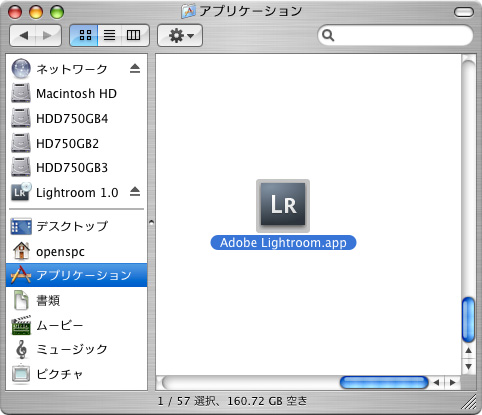Screen dimensions: 482x415
Task: Switch to icon view mode
Action: (84, 35)
